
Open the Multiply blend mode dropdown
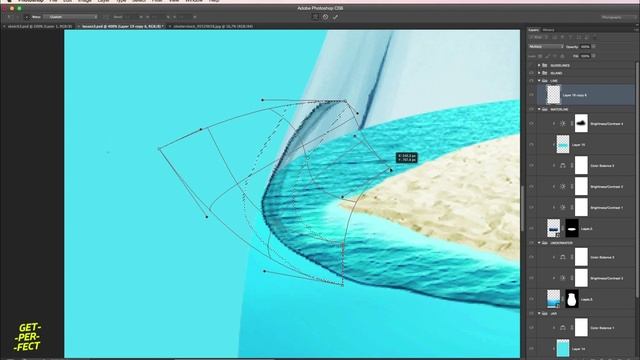[x=546, y=47]
